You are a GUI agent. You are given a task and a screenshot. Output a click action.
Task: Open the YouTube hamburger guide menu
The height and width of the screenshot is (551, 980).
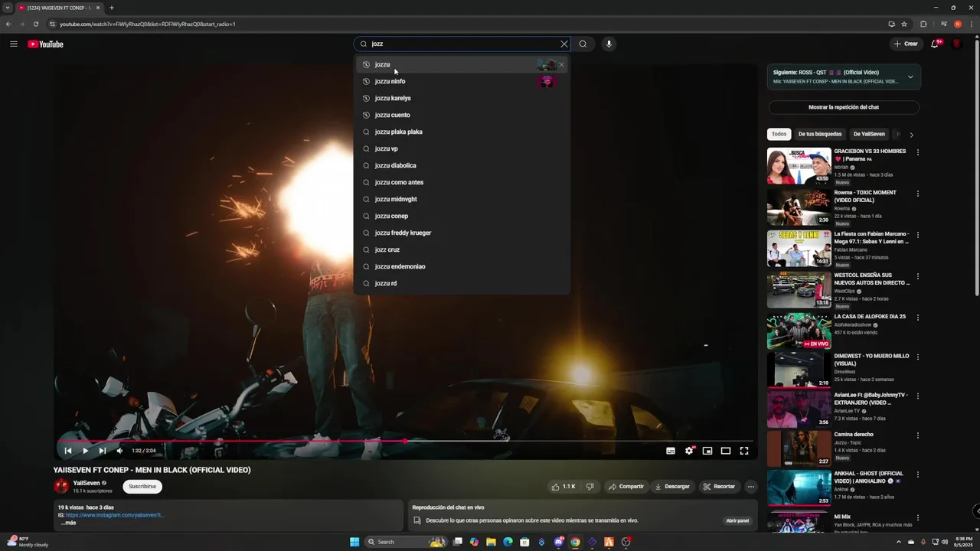click(x=14, y=44)
